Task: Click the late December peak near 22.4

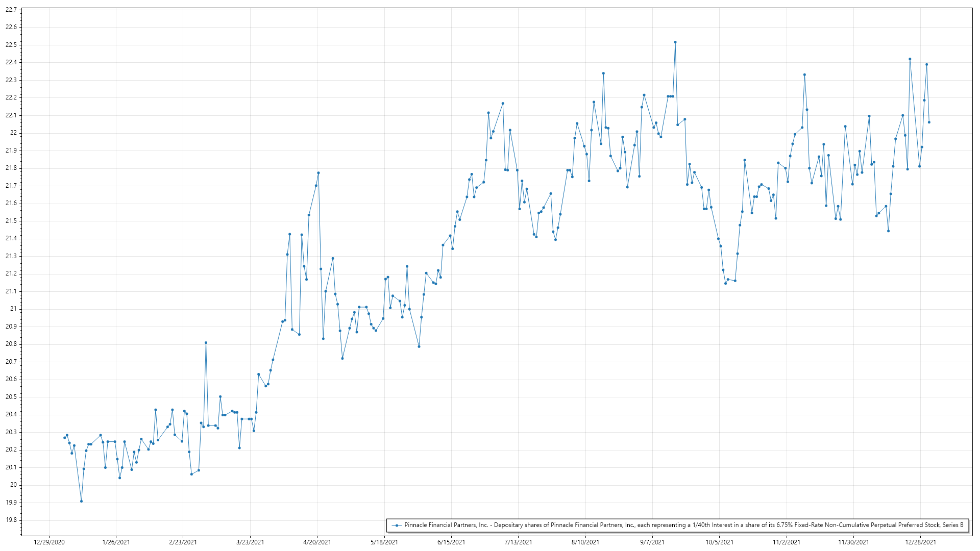Action: 910,59
